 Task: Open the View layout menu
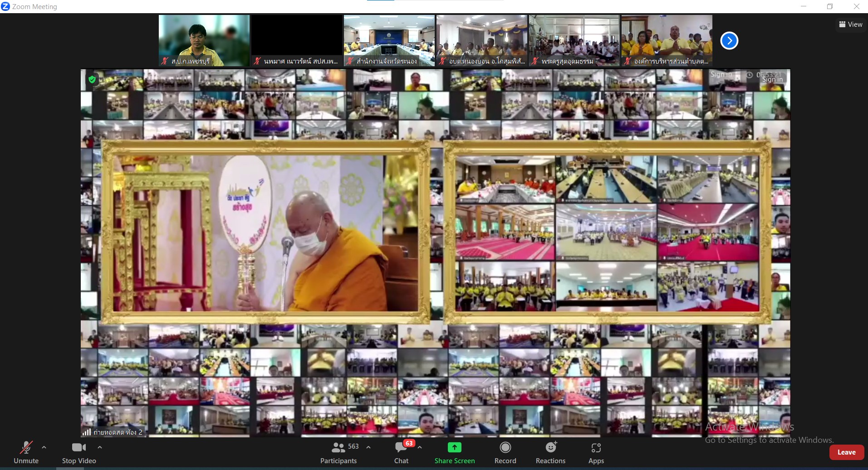pos(851,24)
